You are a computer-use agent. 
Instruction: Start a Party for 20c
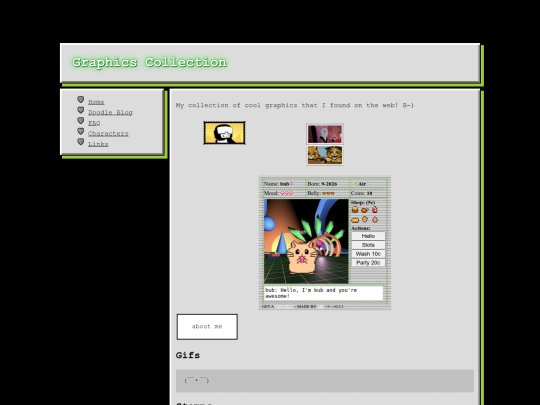point(368,263)
